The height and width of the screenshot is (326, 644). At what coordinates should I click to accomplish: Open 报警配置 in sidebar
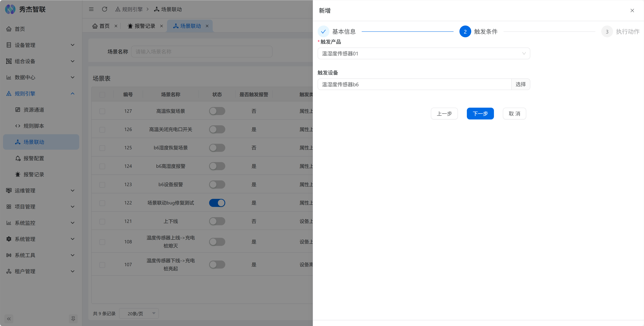[x=33, y=158]
